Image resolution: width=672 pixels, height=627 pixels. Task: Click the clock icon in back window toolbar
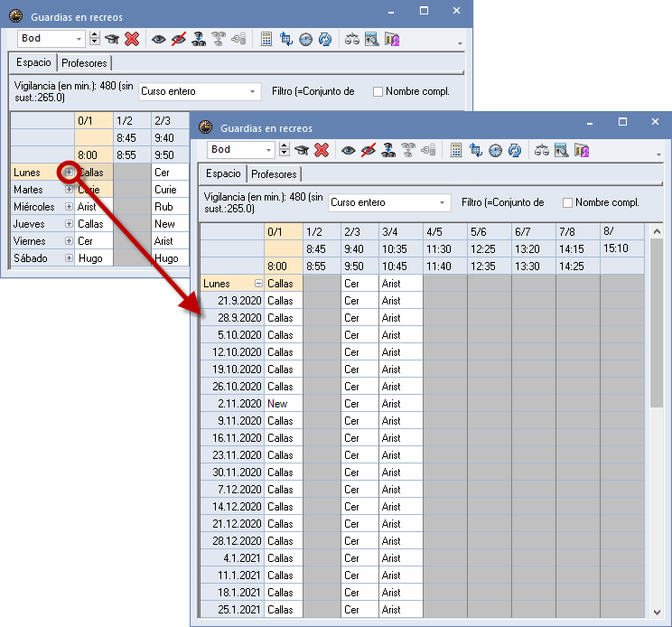coord(305,40)
